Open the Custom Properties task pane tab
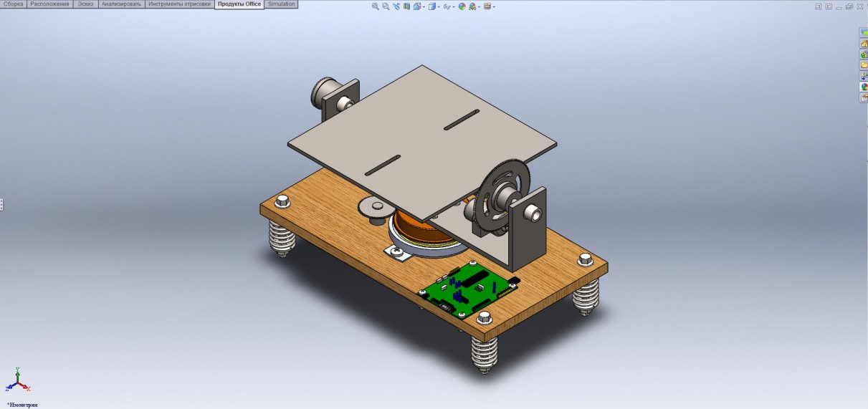 coord(864,98)
